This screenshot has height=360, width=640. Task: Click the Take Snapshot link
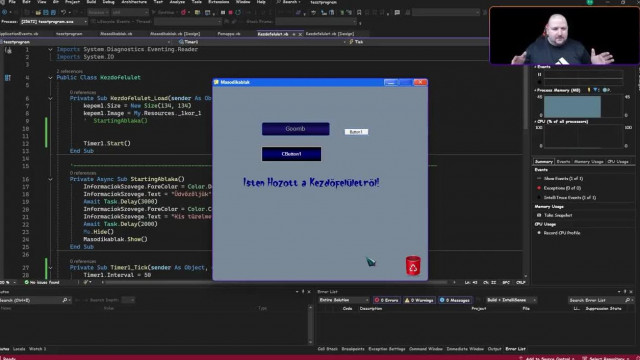click(558, 215)
